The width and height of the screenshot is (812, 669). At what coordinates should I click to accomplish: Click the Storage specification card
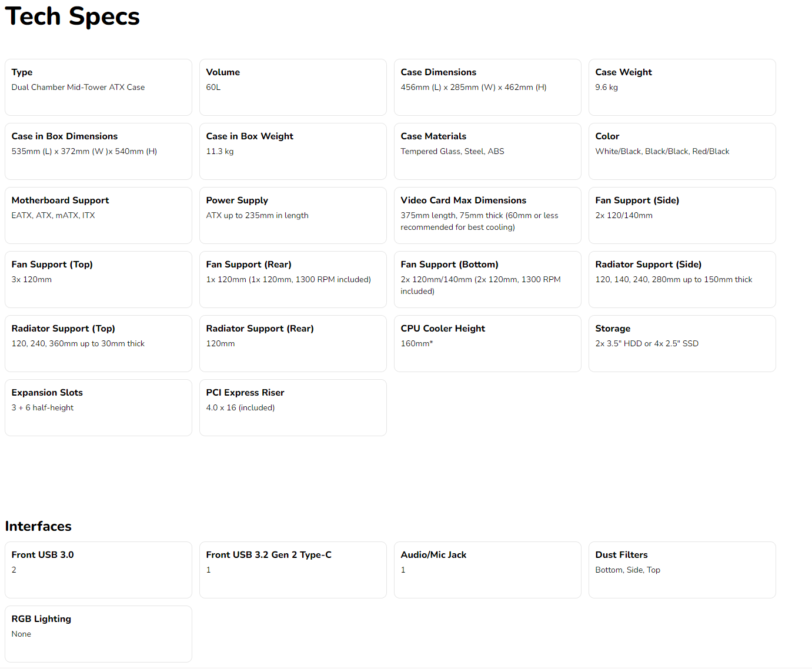[x=682, y=343]
